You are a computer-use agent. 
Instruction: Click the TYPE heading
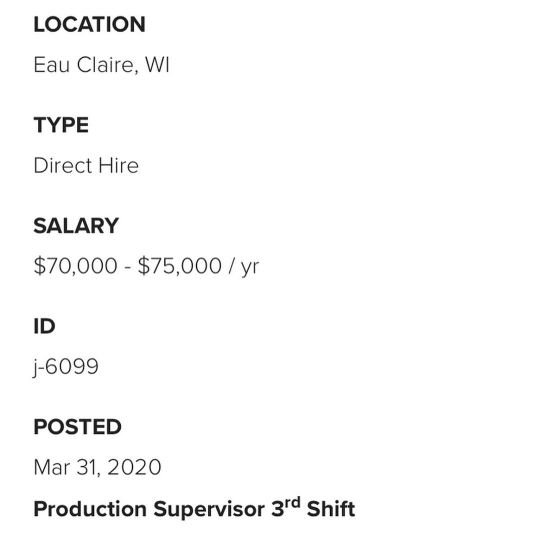click(x=61, y=125)
